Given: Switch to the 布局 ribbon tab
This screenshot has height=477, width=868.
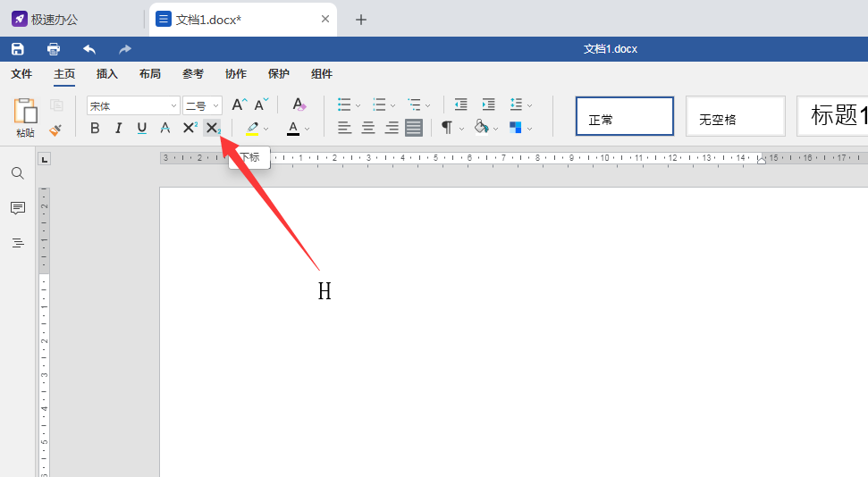Looking at the screenshot, I should [x=150, y=74].
